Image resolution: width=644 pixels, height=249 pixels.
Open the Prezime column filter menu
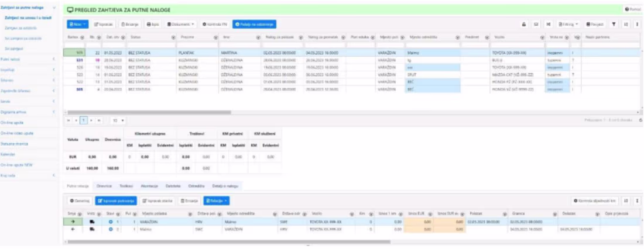coord(215,37)
